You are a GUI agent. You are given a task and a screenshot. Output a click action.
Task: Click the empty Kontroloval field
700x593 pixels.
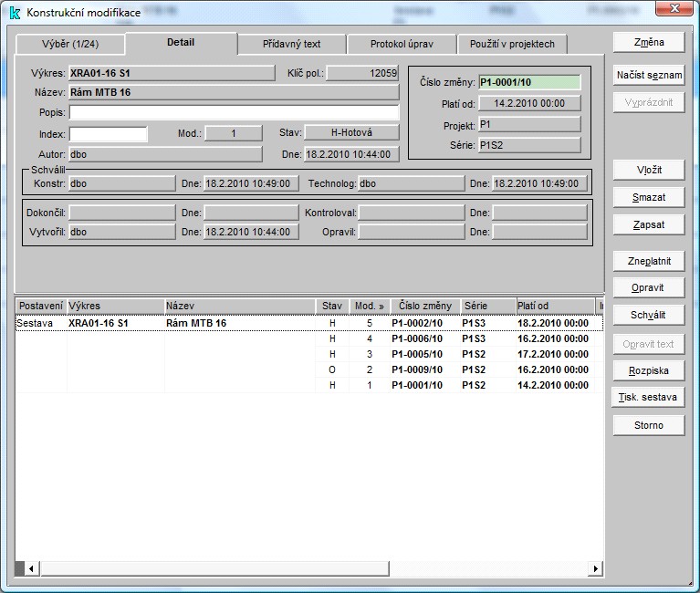coord(412,213)
